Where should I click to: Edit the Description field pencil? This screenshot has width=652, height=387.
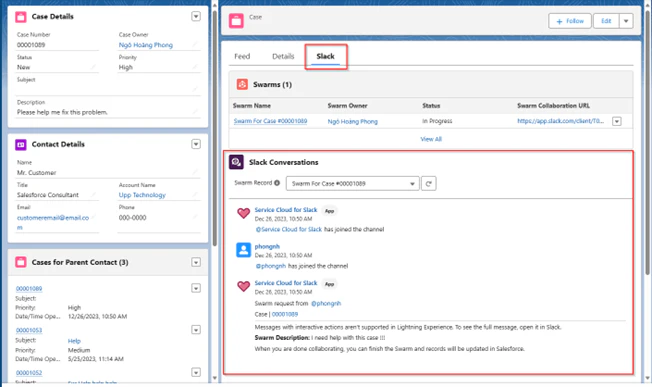click(x=195, y=111)
